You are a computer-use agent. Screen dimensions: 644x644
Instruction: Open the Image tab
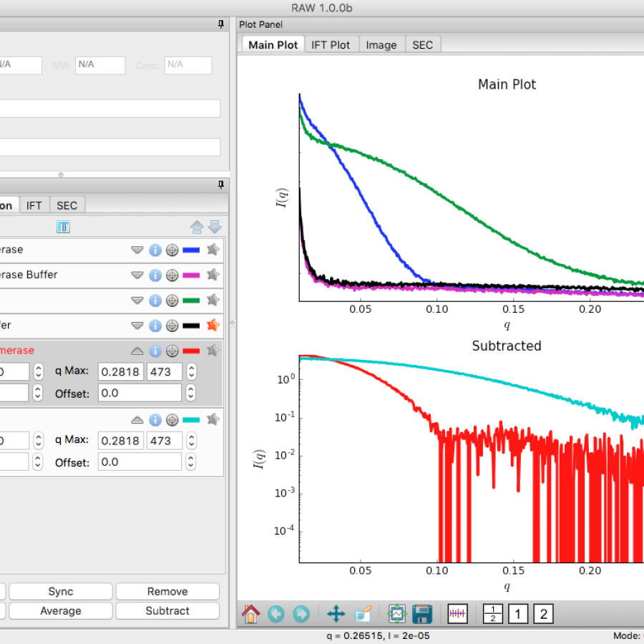(x=381, y=45)
